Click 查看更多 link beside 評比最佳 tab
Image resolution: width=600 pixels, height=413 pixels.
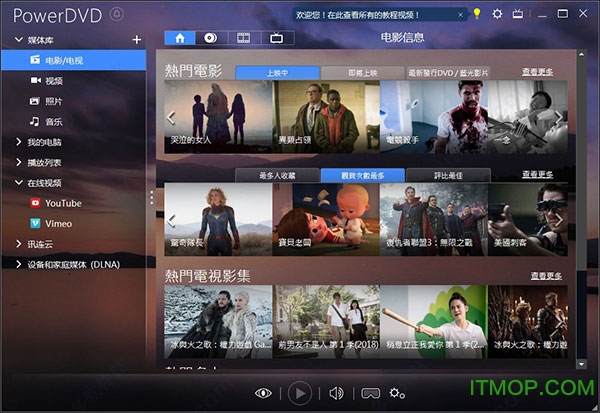[537, 175]
